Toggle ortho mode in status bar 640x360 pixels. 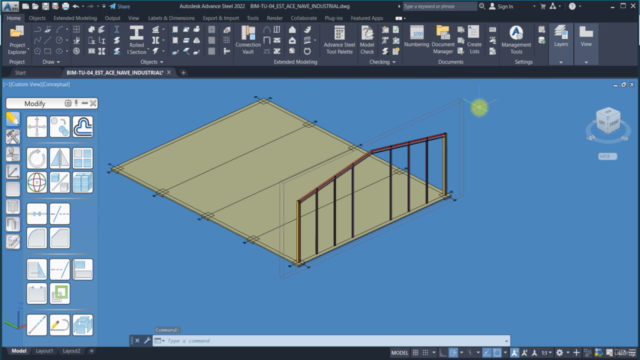point(443,353)
